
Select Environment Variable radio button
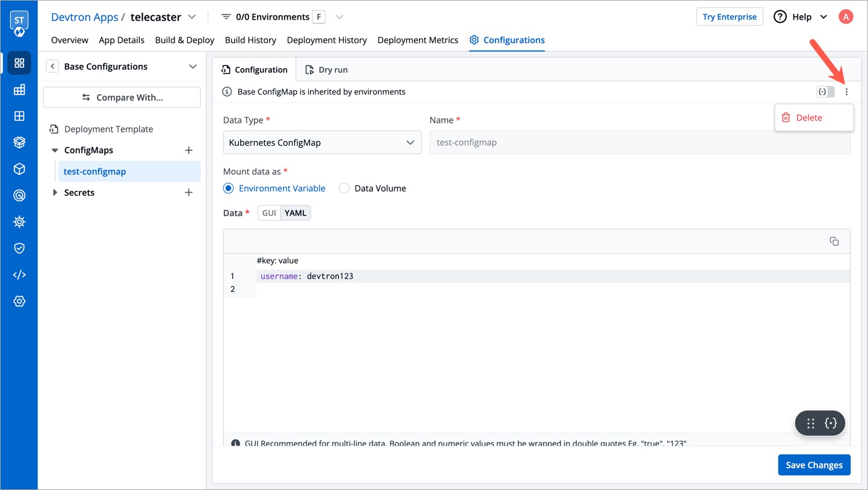(x=229, y=188)
